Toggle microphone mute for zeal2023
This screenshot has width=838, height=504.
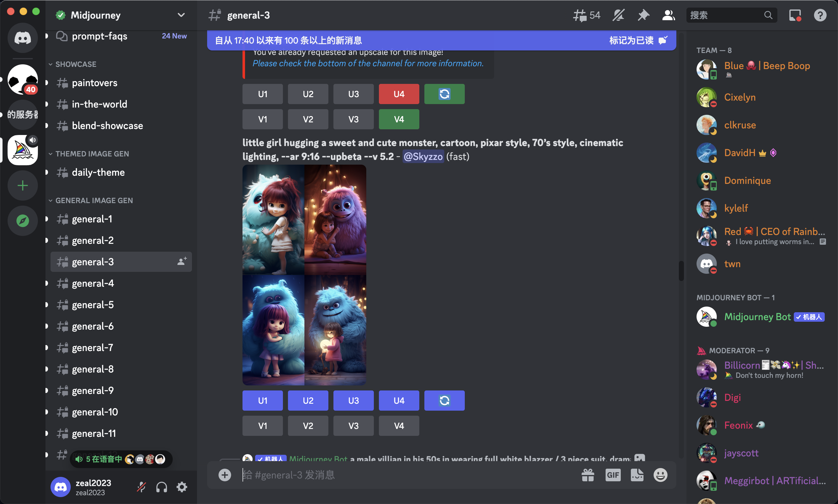(x=141, y=487)
